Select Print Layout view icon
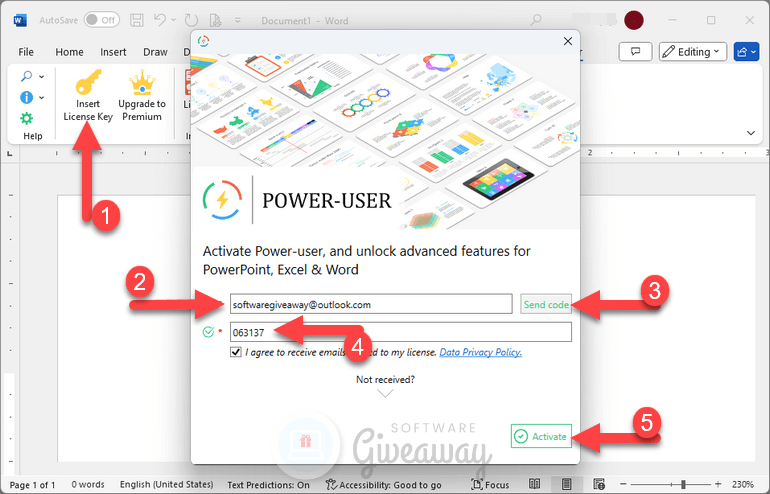 (x=567, y=485)
